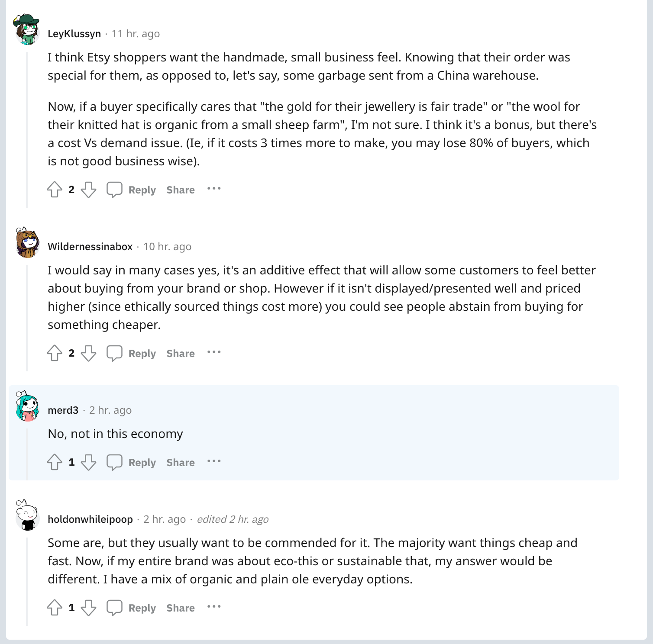Click Wildernessinabox's avatar image
This screenshot has width=653, height=644.
tap(27, 243)
